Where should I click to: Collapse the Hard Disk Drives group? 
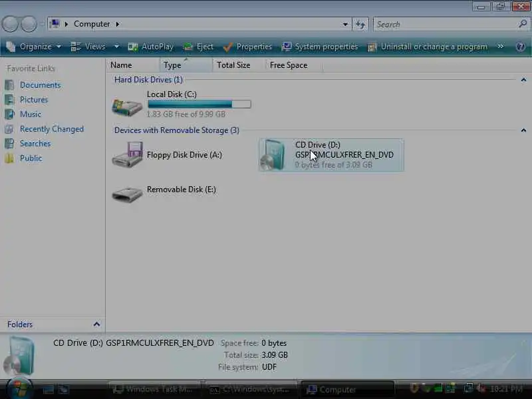coord(523,80)
